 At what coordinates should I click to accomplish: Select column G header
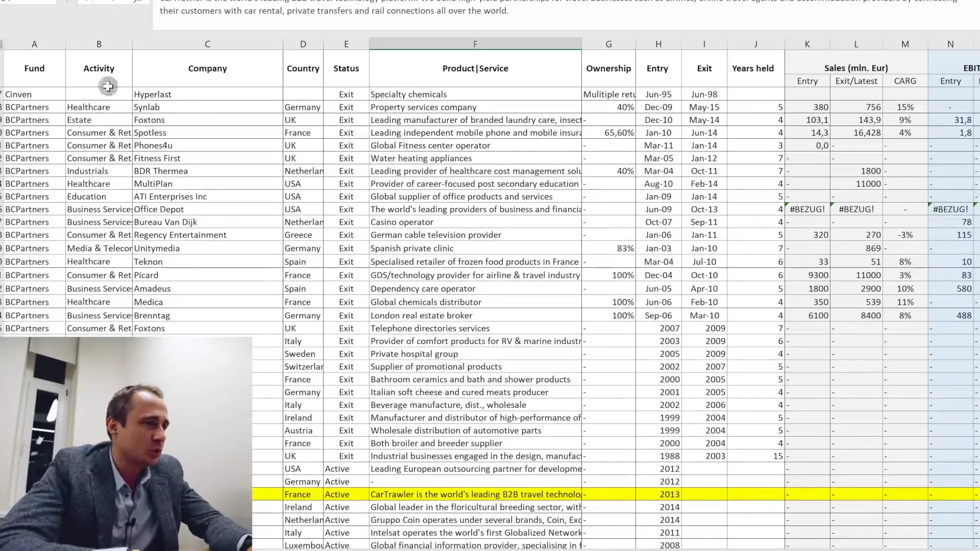point(608,44)
